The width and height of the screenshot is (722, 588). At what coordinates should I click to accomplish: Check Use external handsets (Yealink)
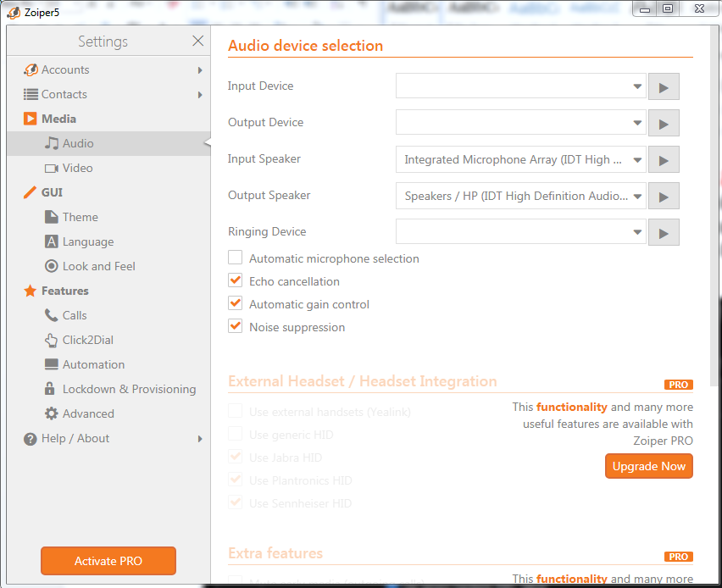click(x=236, y=410)
